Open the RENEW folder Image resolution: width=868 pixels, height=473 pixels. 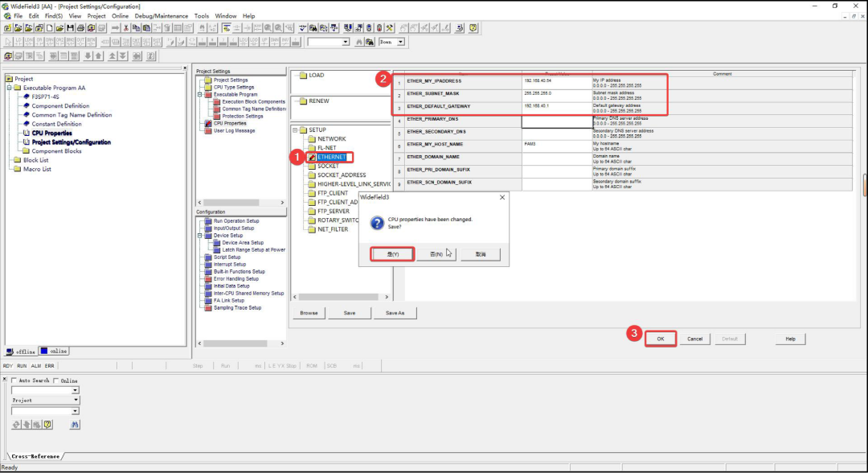319,101
